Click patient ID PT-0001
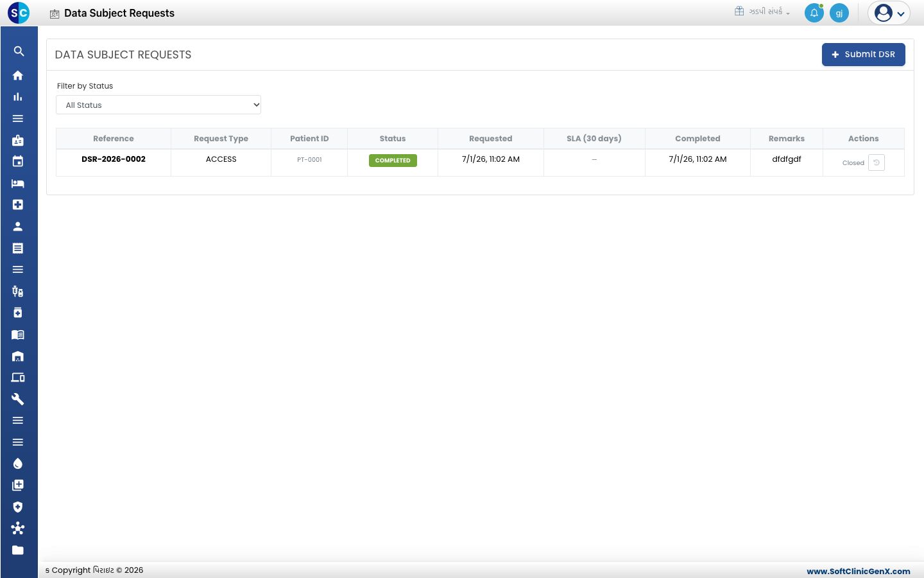The height and width of the screenshot is (578, 924). 309,160
